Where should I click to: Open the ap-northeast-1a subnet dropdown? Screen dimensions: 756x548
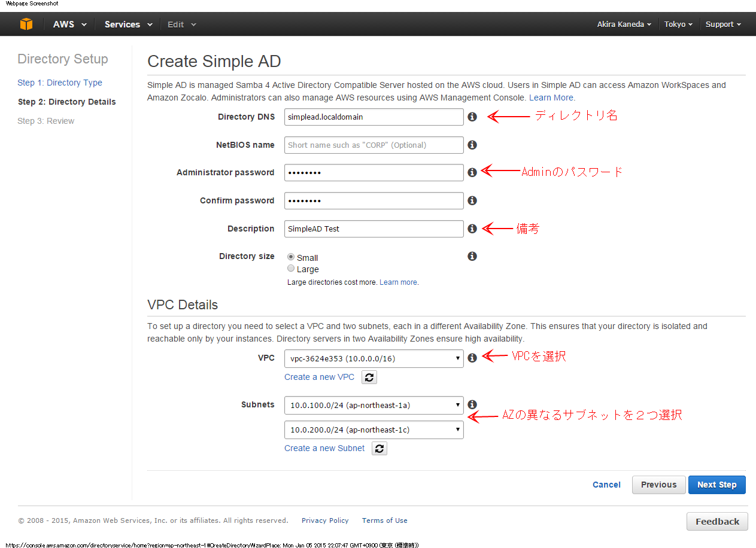point(374,405)
